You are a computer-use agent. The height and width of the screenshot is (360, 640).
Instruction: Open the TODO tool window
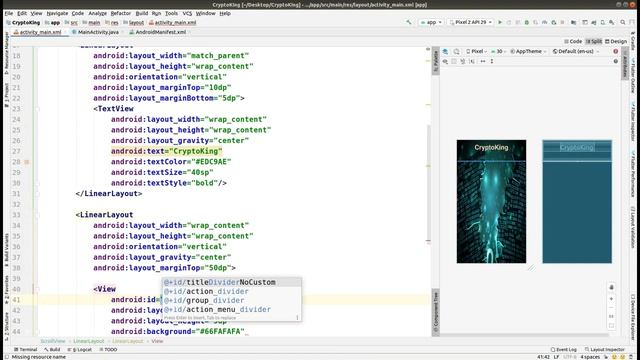click(108, 349)
